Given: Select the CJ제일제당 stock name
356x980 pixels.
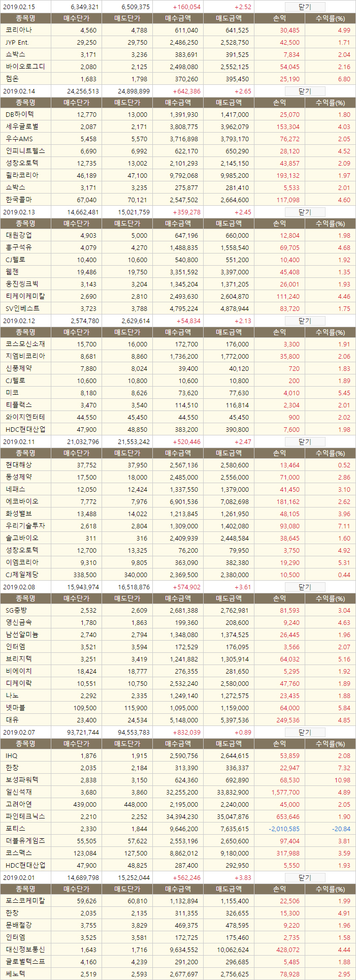Looking at the screenshot, I should pos(22,575).
